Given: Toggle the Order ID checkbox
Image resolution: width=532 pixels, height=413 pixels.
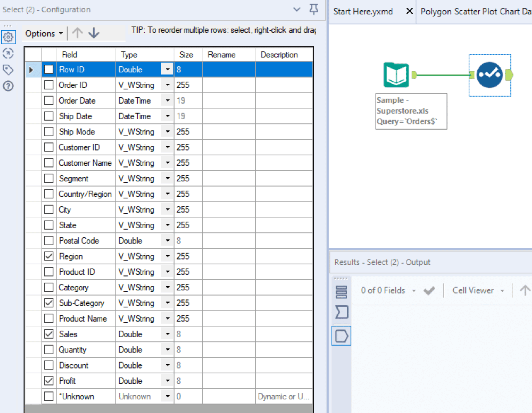Looking at the screenshot, I should [x=49, y=85].
